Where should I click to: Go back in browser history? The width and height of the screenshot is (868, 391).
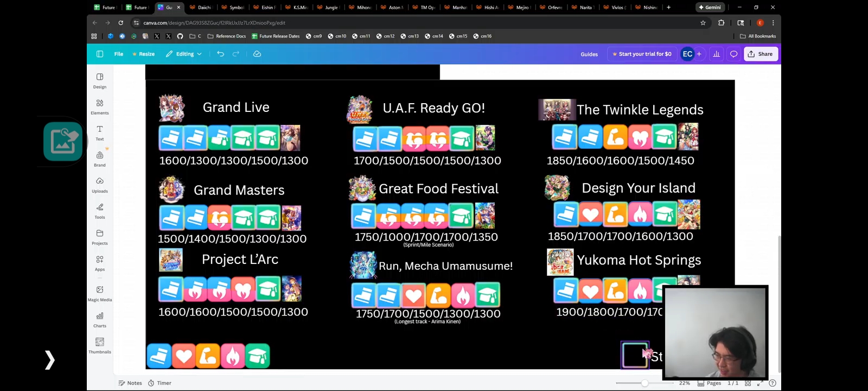(95, 23)
